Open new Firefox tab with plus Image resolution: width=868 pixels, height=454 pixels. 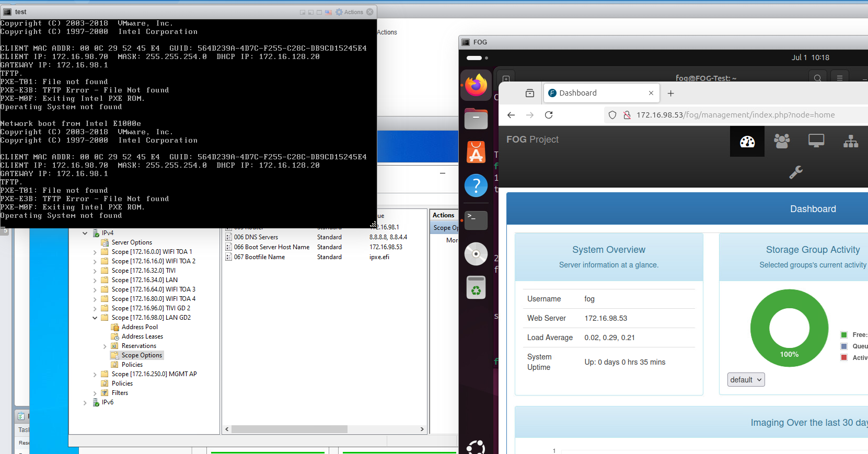pyautogui.click(x=671, y=93)
